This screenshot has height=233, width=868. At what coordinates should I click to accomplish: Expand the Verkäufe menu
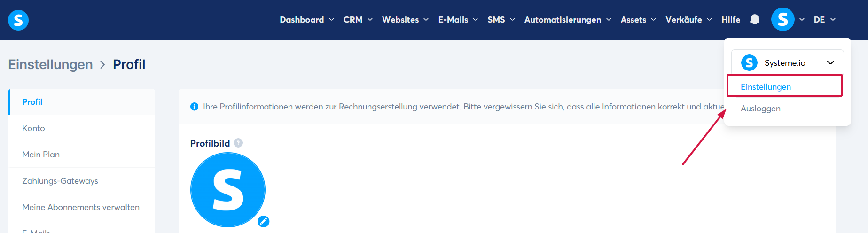click(x=689, y=20)
